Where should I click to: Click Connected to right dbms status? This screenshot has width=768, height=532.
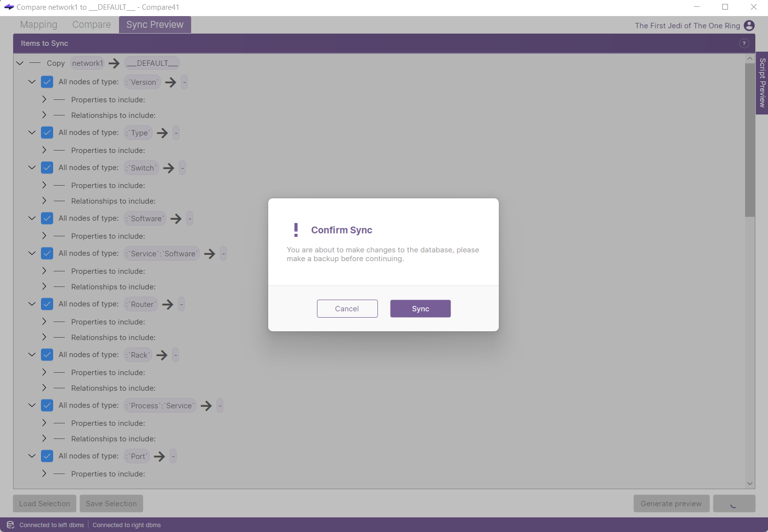[127, 525]
